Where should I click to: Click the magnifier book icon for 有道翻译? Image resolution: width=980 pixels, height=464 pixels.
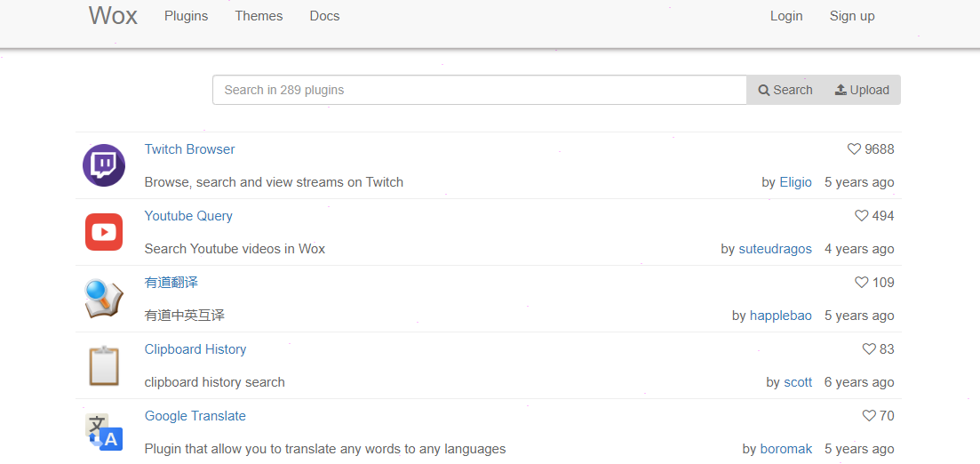coord(104,299)
